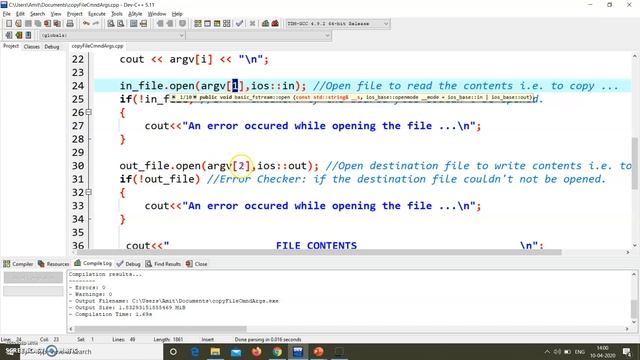The height and width of the screenshot is (360, 640).
Task: Open the AStyle menu
Action: coord(135,14)
